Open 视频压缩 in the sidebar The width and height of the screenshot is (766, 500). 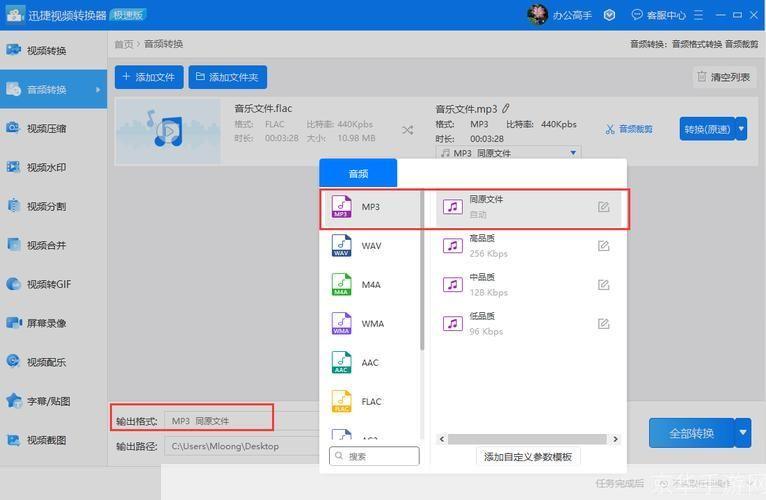53,128
